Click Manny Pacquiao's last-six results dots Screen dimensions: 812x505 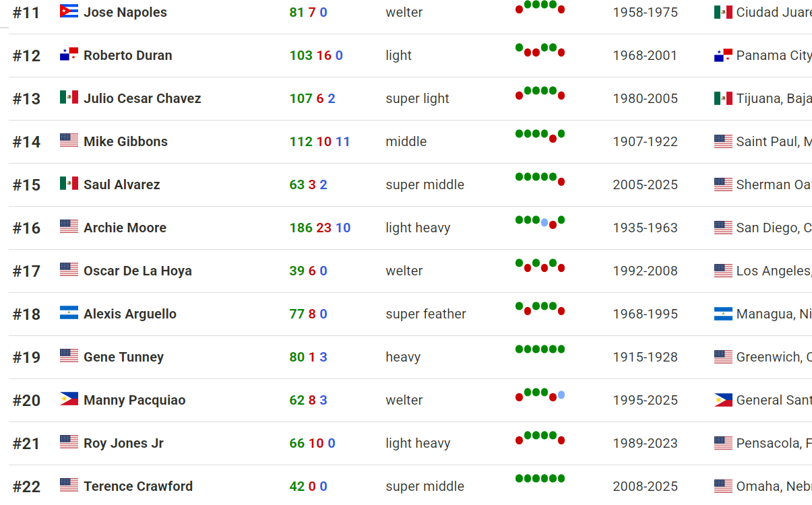coord(540,395)
